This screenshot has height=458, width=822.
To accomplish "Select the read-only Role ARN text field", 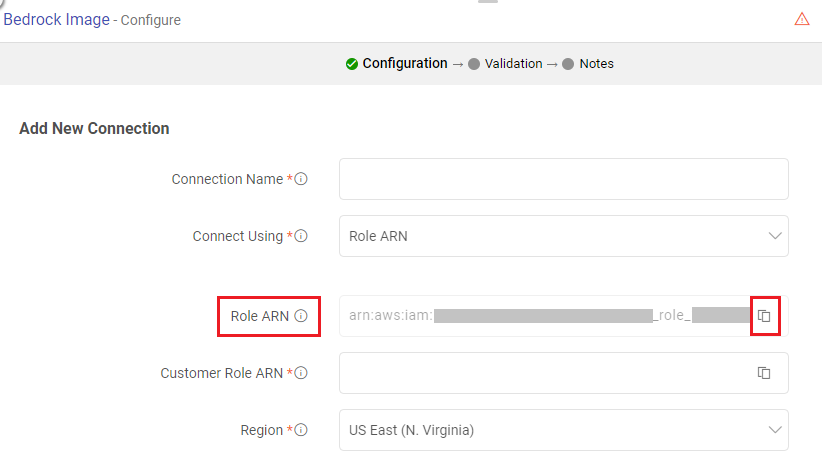I will click(x=545, y=316).
